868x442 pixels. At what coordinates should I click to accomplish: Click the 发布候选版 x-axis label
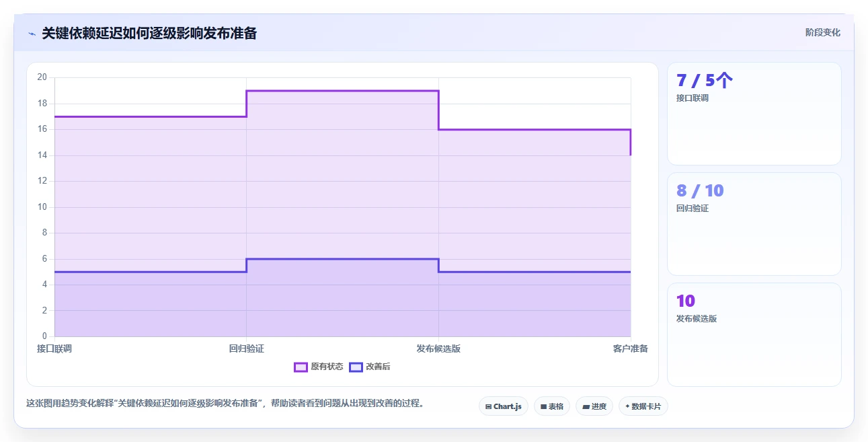tap(438, 348)
